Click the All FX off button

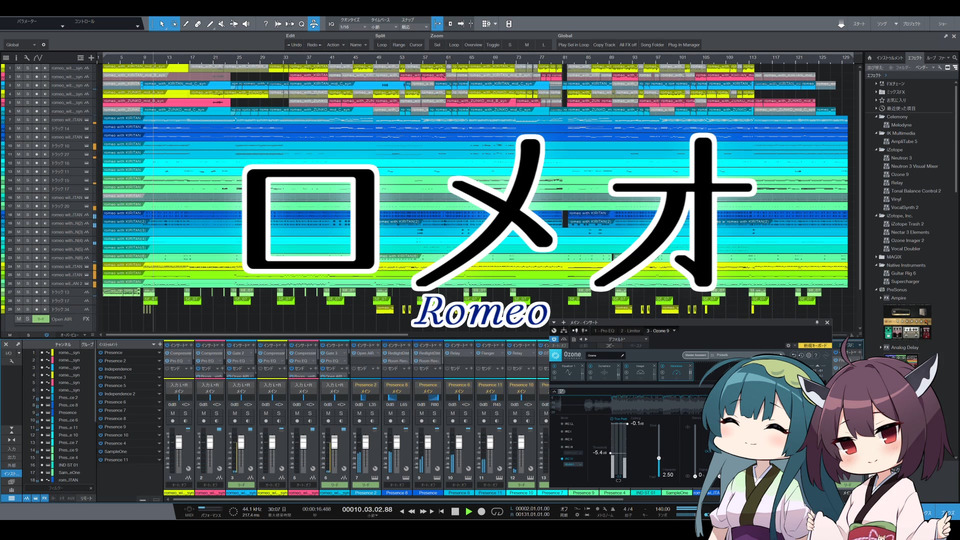(628, 45)
